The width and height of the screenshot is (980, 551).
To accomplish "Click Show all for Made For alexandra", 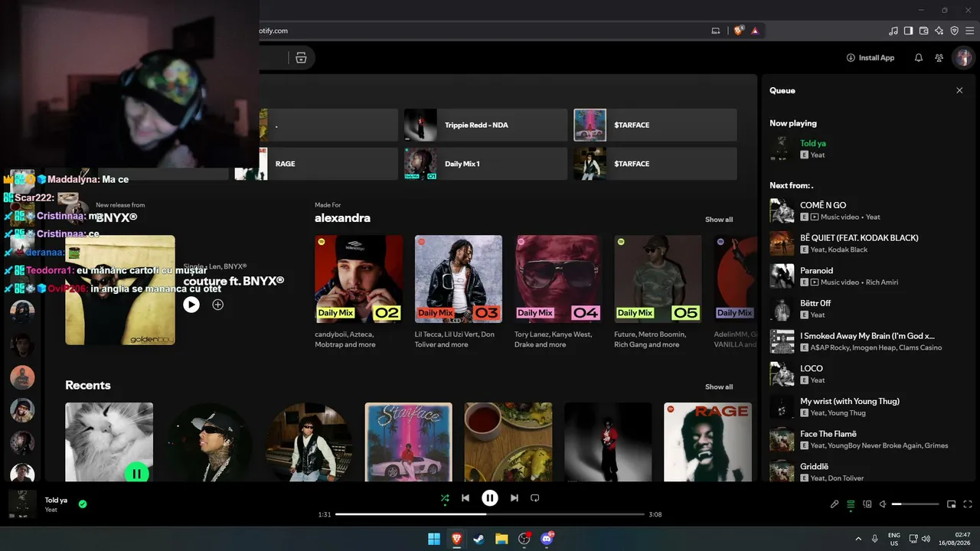I will (719, 220).
